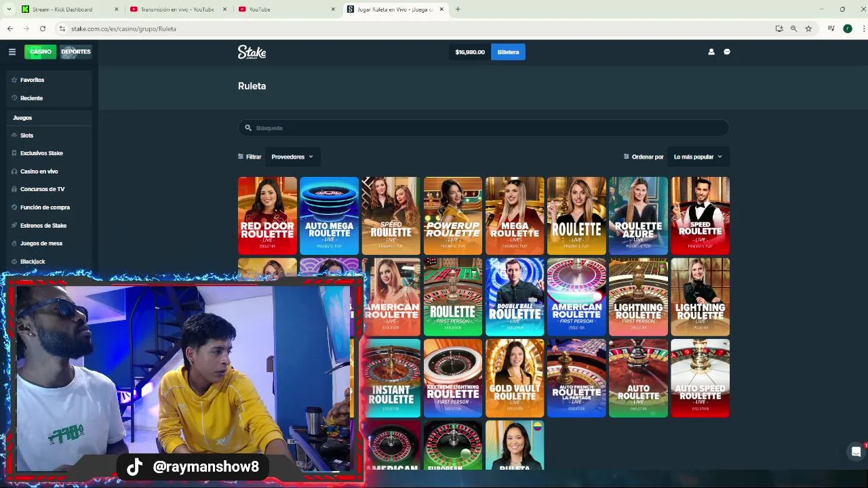The image size is (868, 488).
Task: Open Blackjack in sidebar
Action: click(x=33, y=262)
